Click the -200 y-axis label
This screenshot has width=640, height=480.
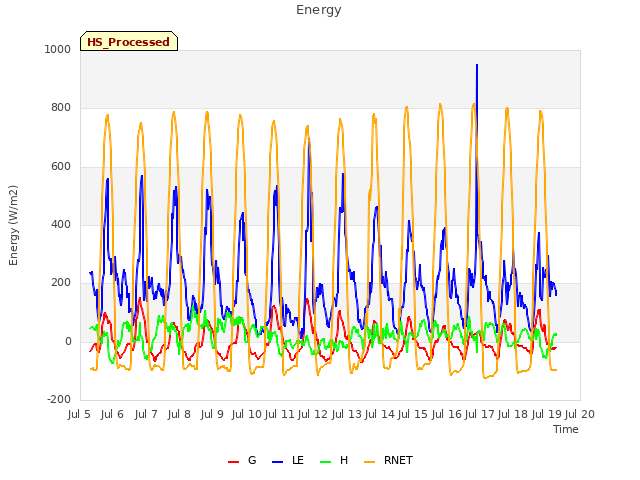pos(59,400)
